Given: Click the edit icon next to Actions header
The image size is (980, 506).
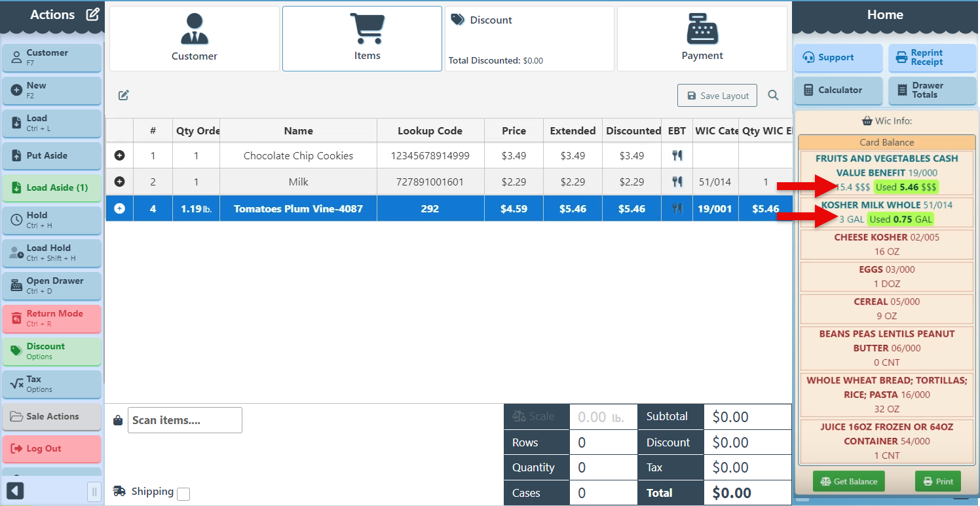Looking at the screenshot, I should point(93,14).
